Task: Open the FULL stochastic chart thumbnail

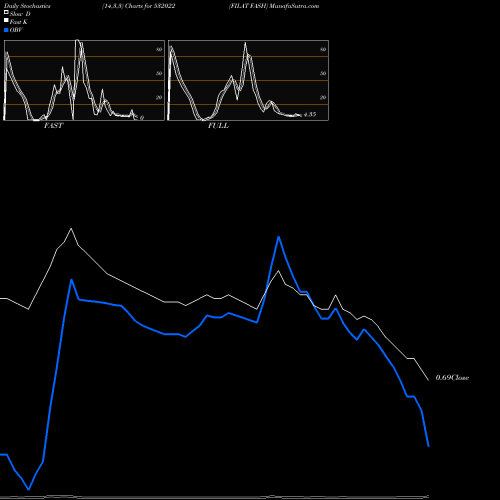Action: (x=248, y=80)
